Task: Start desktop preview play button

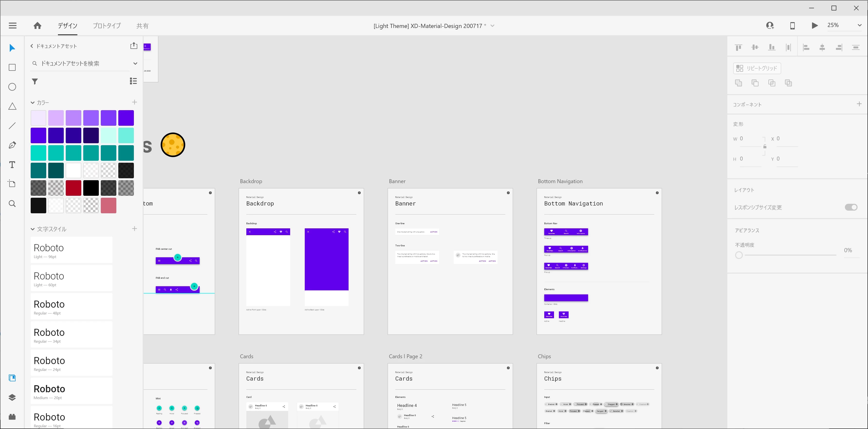Action: [814, 26]
